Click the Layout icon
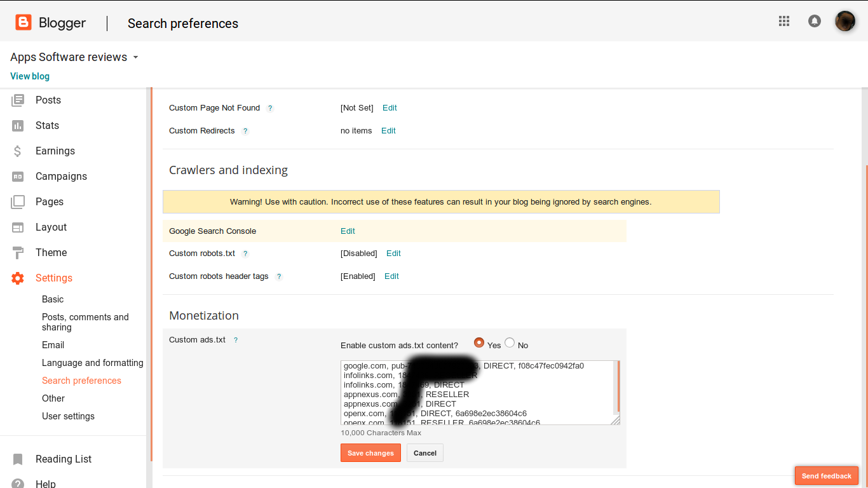This screenshot has width=868, height=488. (x=18, y=227)
